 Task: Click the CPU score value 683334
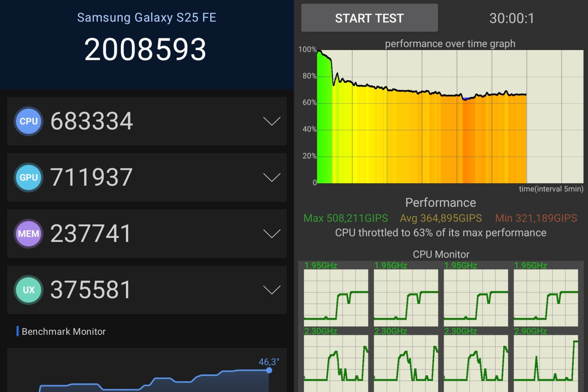point(92,121)
